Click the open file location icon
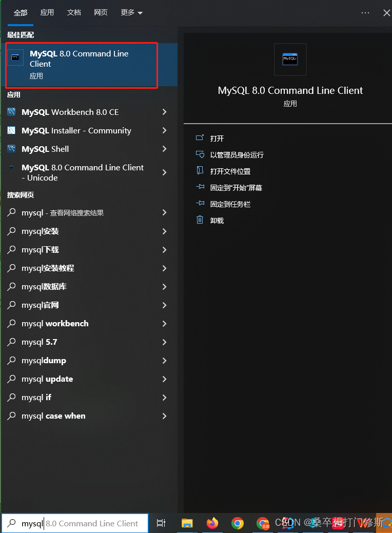 click(x=200, y=171)
